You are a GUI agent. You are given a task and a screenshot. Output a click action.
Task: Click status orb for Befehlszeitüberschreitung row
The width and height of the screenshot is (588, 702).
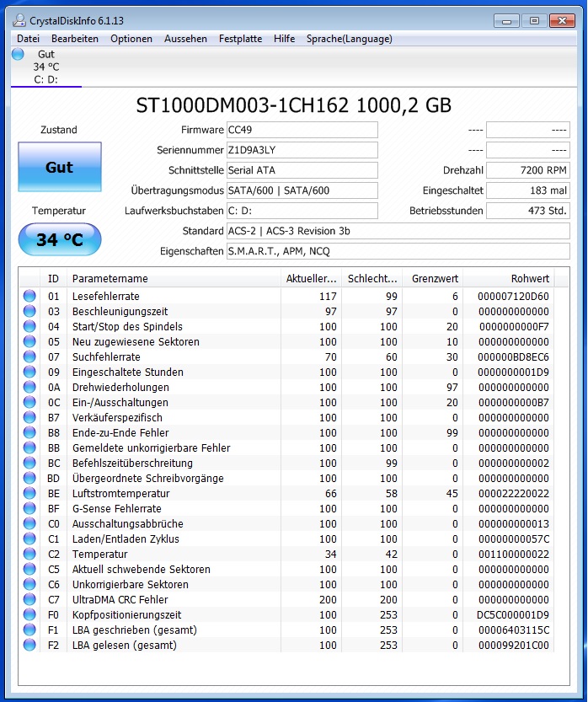coord(29,463)
